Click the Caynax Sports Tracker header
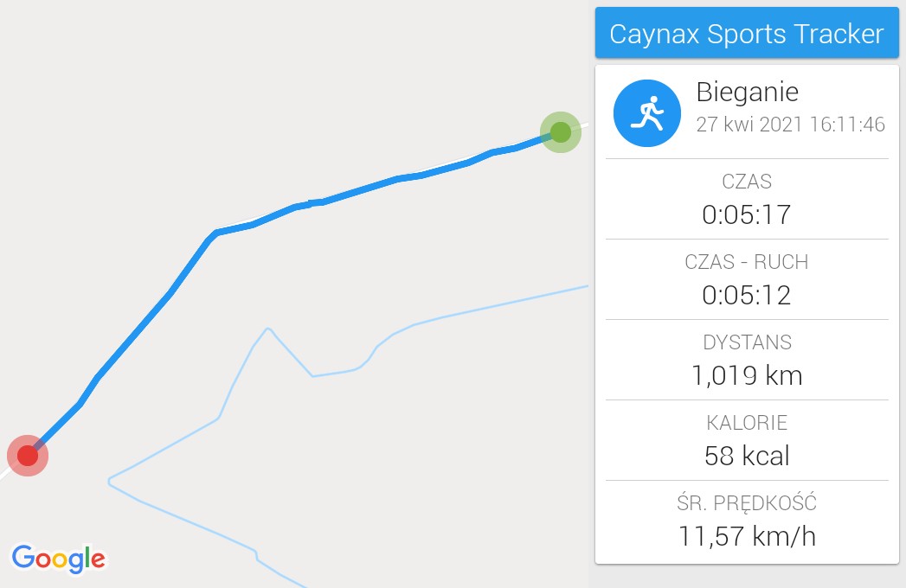Image resolution: width=906 pixels, height=588 pixels. point(747,33)
